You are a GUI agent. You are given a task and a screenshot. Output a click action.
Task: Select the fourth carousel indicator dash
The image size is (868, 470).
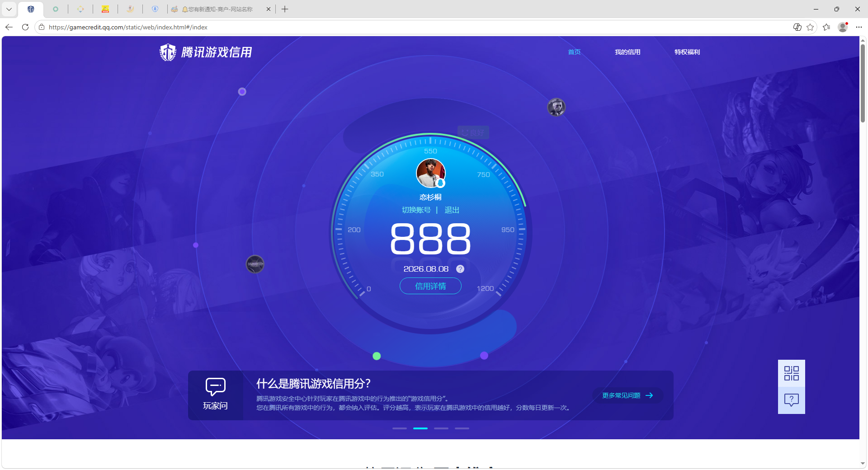(x=462, y=428)
